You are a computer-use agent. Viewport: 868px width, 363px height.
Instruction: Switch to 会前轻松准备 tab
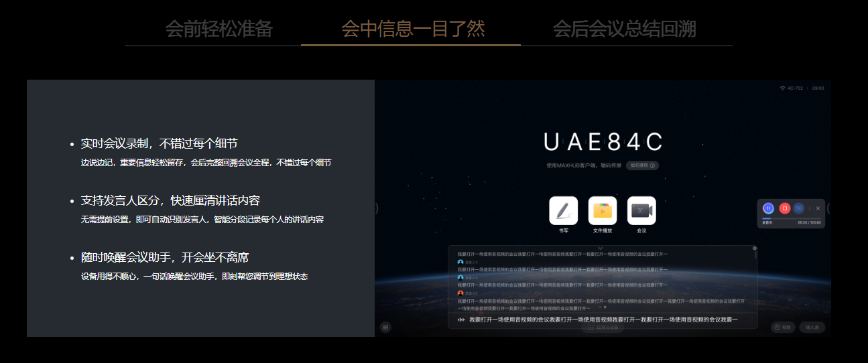click(219, 29)
